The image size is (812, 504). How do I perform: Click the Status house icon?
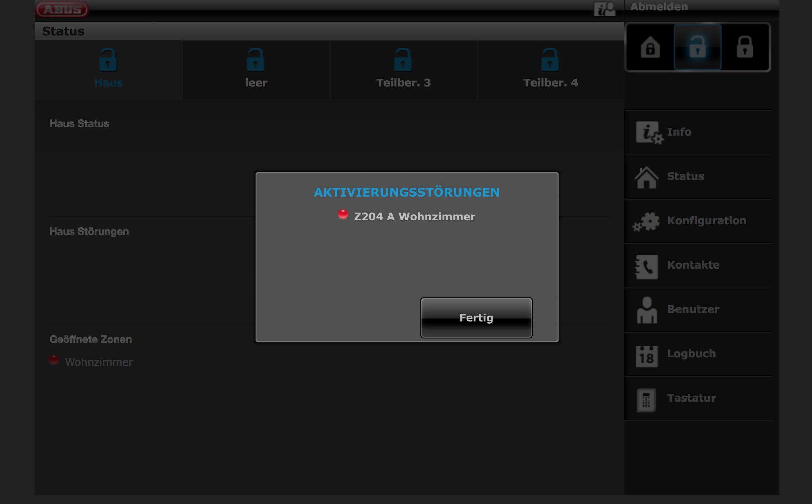(646, 177)
